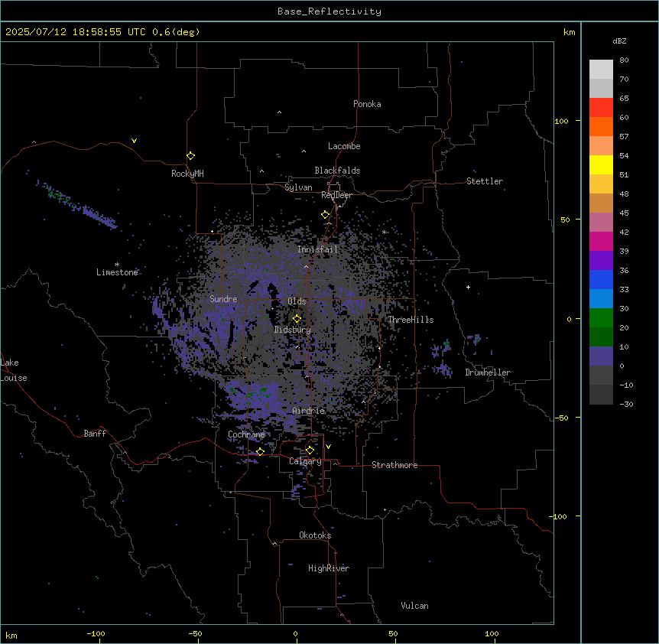Click the Airdrie city label
The image size is (659, 644).
(309, 411)
